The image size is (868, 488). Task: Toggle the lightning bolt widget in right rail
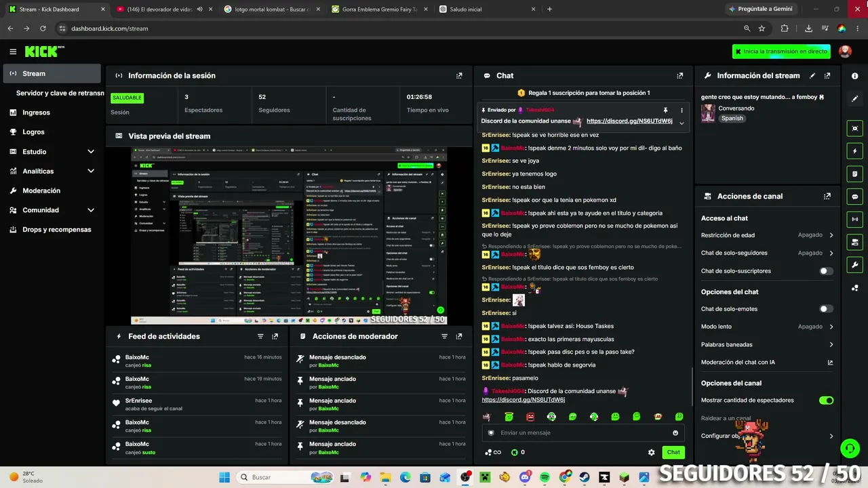click(855, 151)
